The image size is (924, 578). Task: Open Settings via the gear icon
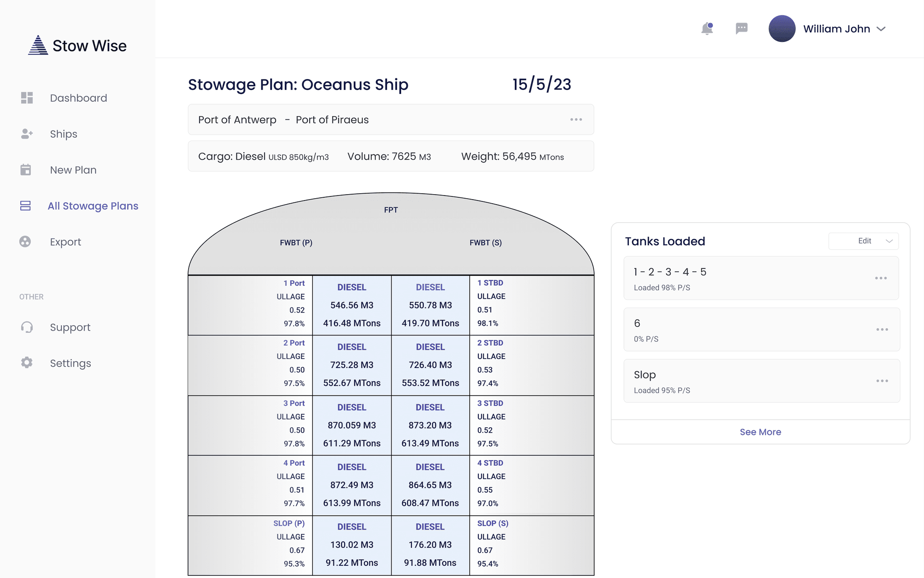pyautogui.click(x=27, y=363)
